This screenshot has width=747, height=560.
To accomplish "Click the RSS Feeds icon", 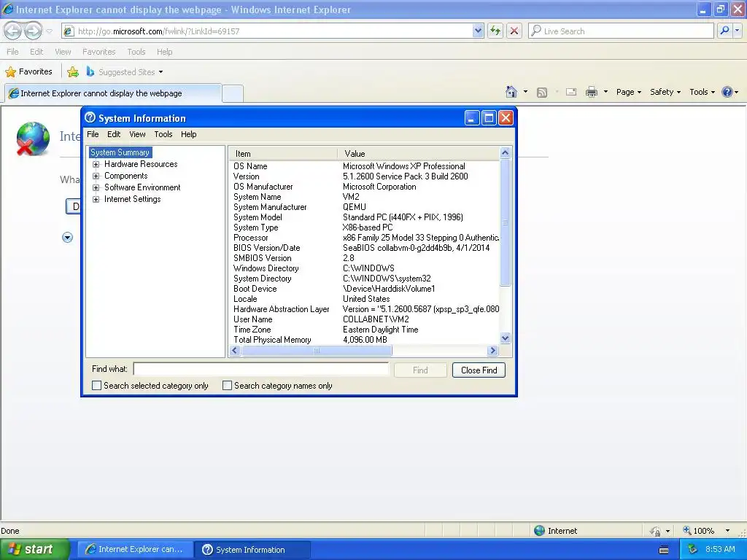I will [x=542, y=93].
